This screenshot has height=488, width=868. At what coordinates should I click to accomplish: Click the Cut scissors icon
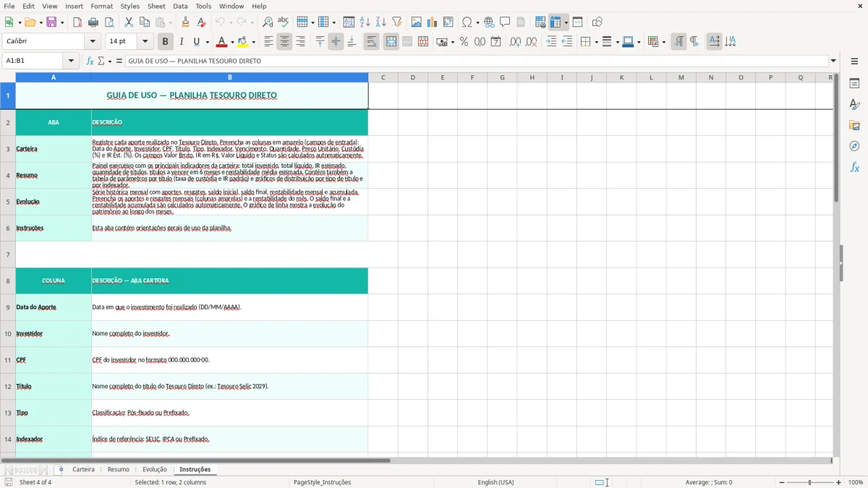[x=129, y=22]
